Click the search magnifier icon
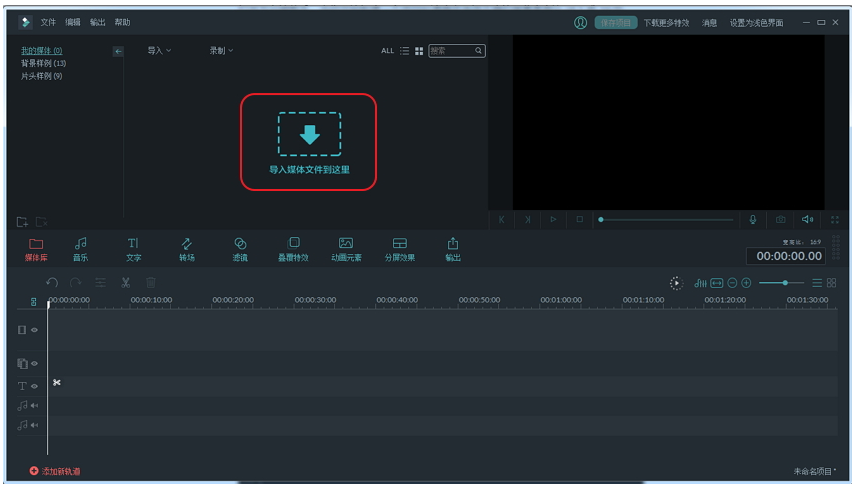 point(478,51)
